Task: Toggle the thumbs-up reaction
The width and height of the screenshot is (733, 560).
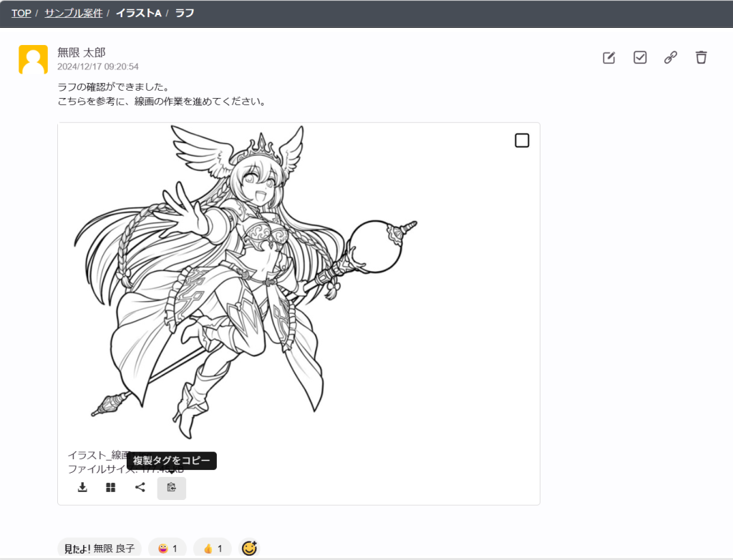Action: coord(212,549)
